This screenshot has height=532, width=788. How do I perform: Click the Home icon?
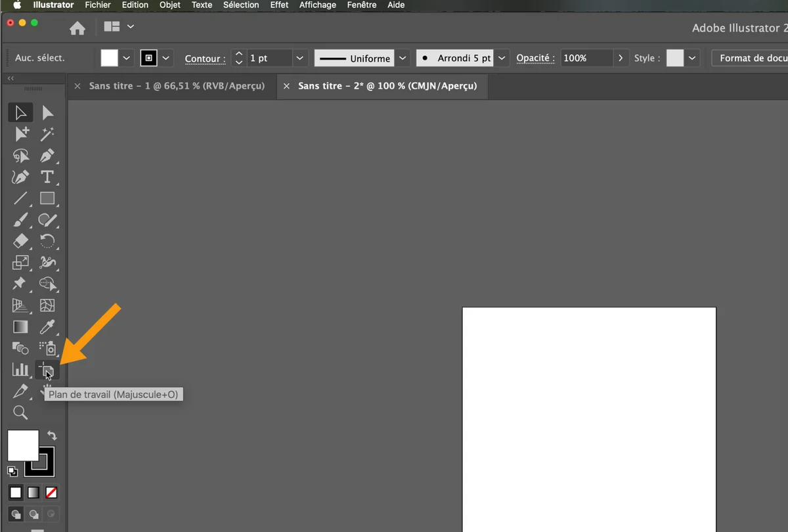click(77, 28)
